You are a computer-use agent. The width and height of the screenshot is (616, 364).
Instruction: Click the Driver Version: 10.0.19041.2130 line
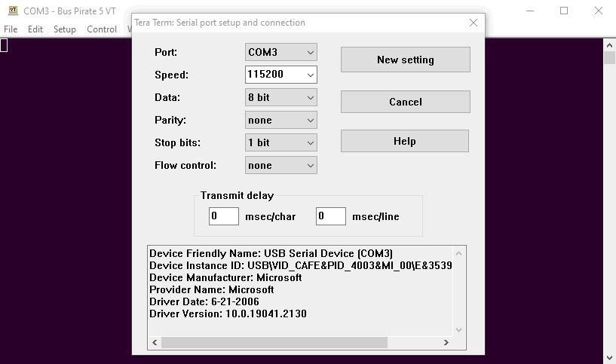pyautogui.click(x=228, y=314)
